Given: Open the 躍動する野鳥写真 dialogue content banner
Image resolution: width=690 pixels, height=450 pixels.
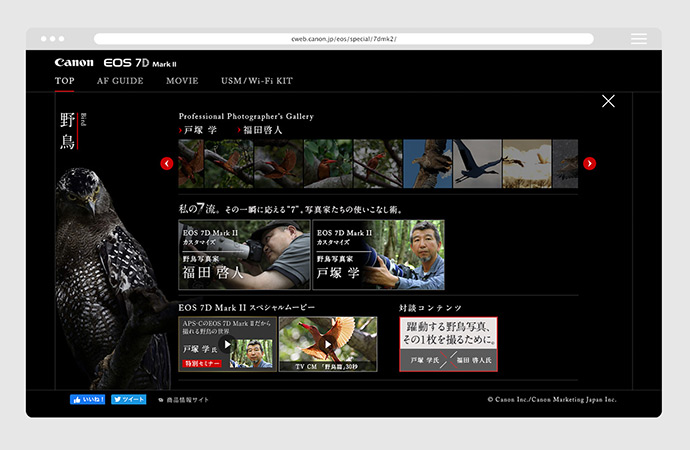Looking at the screenshot, I should (448, 344).
